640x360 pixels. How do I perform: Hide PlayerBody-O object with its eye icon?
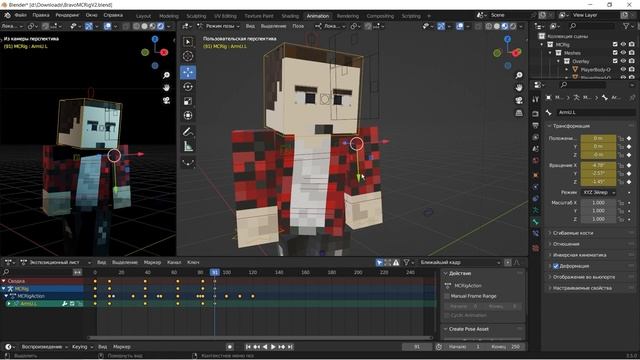(x=623, y=69)
